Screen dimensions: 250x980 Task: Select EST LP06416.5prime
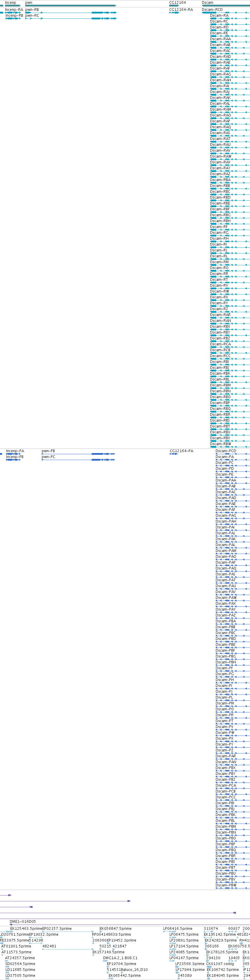click(x=178, y=929)
